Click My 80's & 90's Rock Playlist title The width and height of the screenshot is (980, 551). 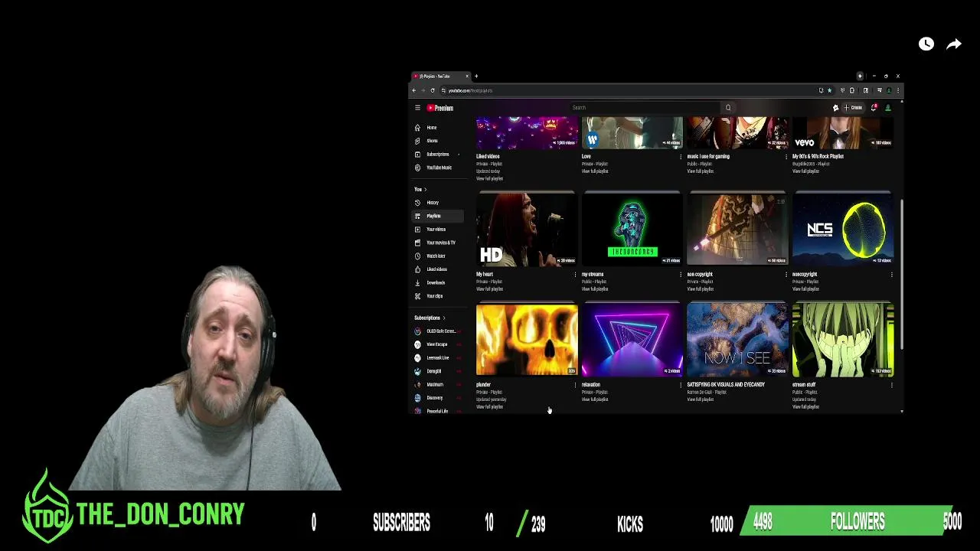tap(818, 156)
